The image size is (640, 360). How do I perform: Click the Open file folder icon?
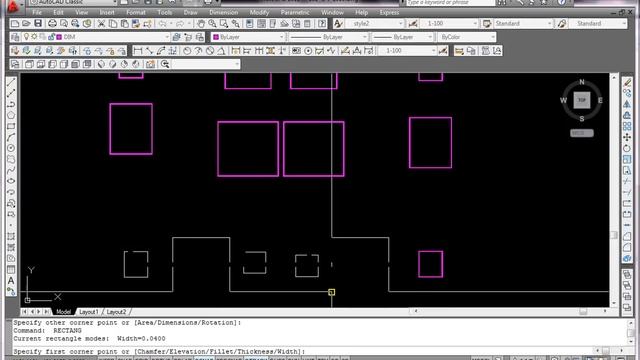pos(26,24)
